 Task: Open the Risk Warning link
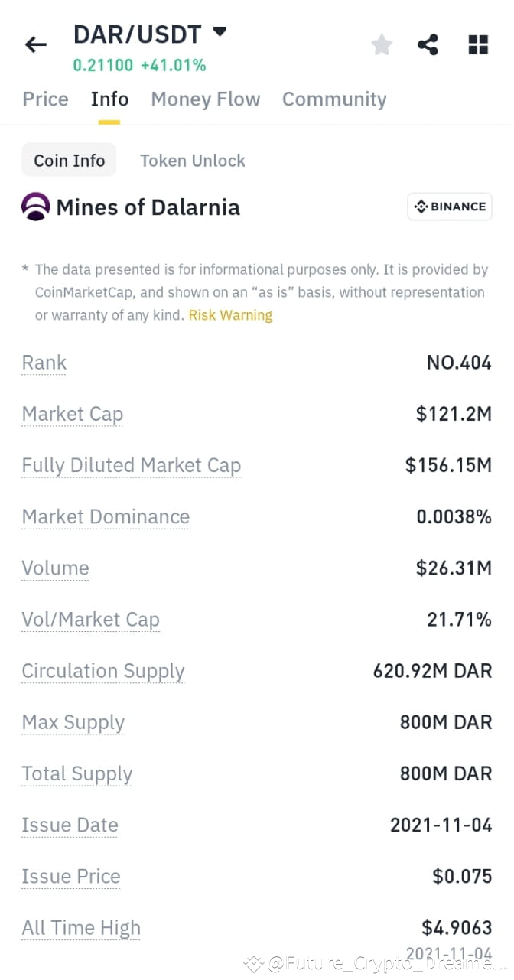[230, 314]
